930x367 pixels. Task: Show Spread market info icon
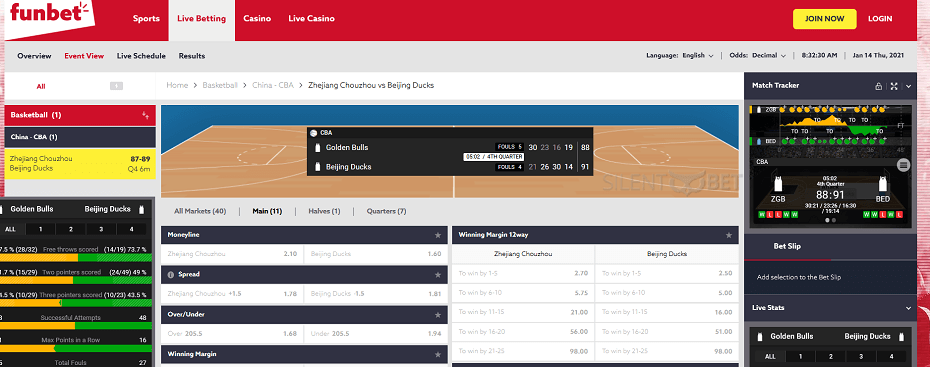click(171, 275)
